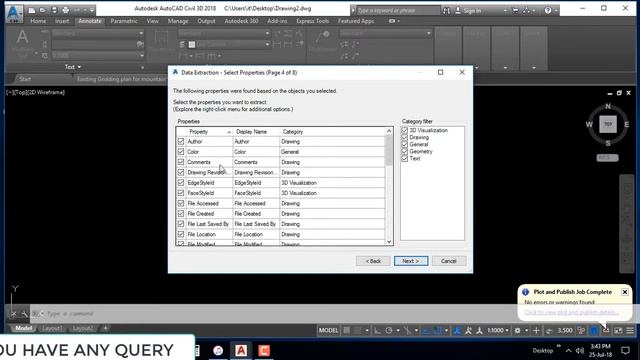Toggle 3D Visualization category filter
The height and width of the screenshot is (360, 640).
click(x=404, y=130)
